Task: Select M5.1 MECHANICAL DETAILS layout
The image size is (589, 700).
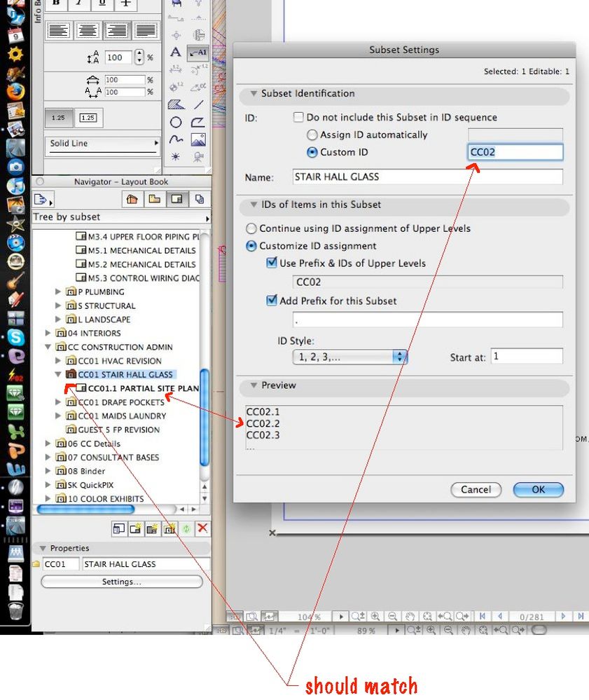Action: (x=136, y=250)
